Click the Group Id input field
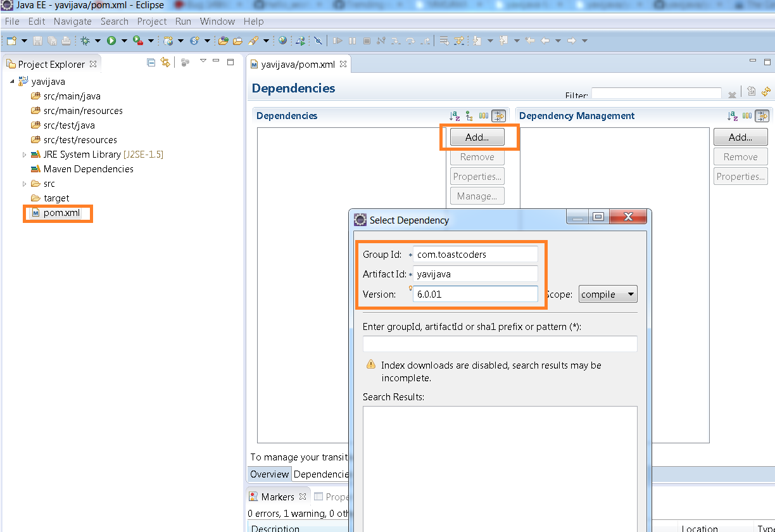The width and height of the screenshot is (775, 532). (475, 255)
